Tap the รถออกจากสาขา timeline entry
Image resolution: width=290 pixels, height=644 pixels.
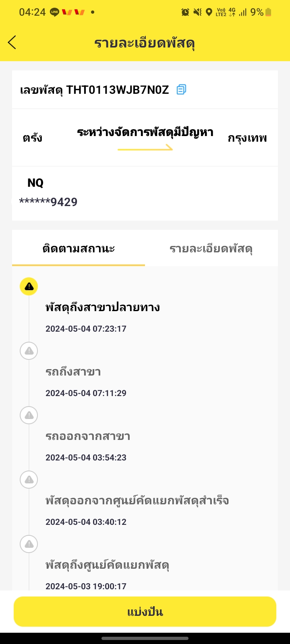pyautogui.click(x=88, y=437)
